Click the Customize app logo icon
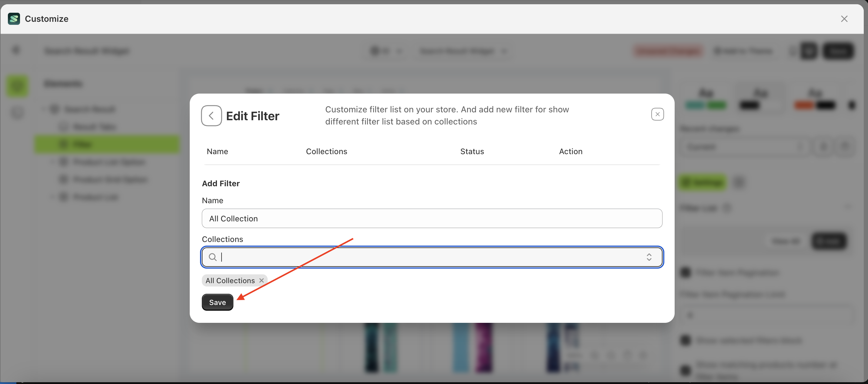The width and height of the screenshot is (868, 384). [x=14, y=19]
